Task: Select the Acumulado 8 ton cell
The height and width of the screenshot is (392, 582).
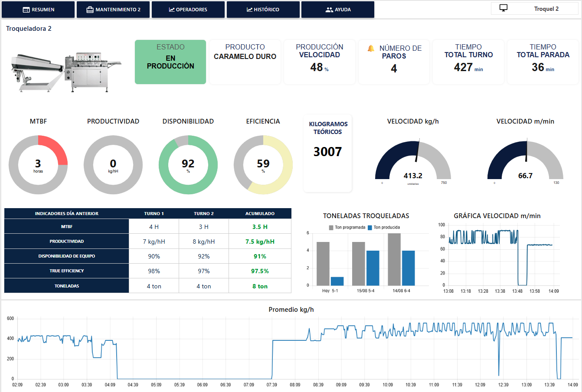Action: pos(260,286)
